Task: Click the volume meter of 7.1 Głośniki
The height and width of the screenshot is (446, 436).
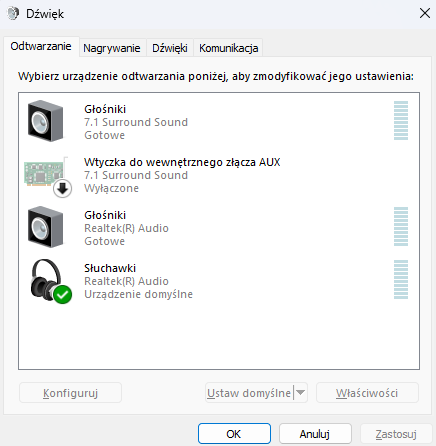Action: 401,121
